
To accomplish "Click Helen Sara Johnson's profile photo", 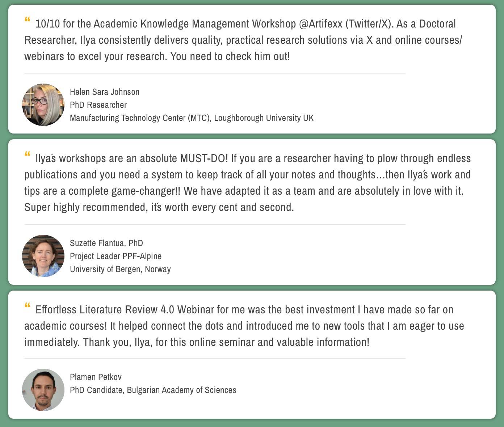I will [43, 105].
